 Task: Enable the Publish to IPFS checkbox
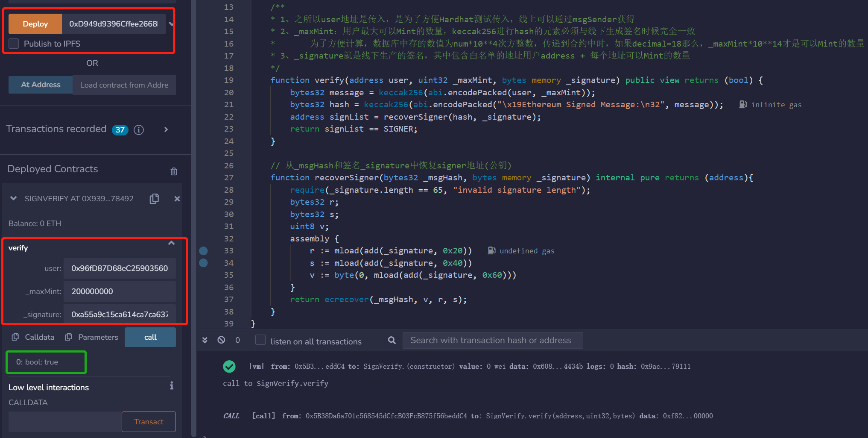14,44
